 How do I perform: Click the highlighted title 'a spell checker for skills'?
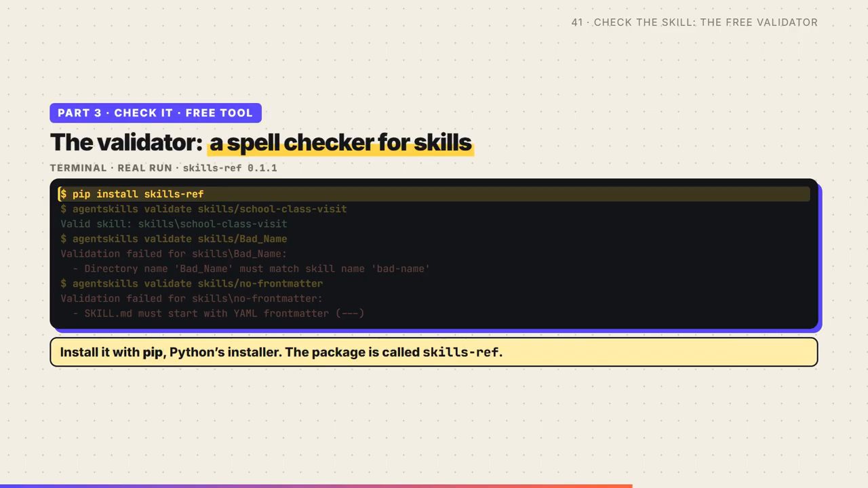(x=340, y=142)
